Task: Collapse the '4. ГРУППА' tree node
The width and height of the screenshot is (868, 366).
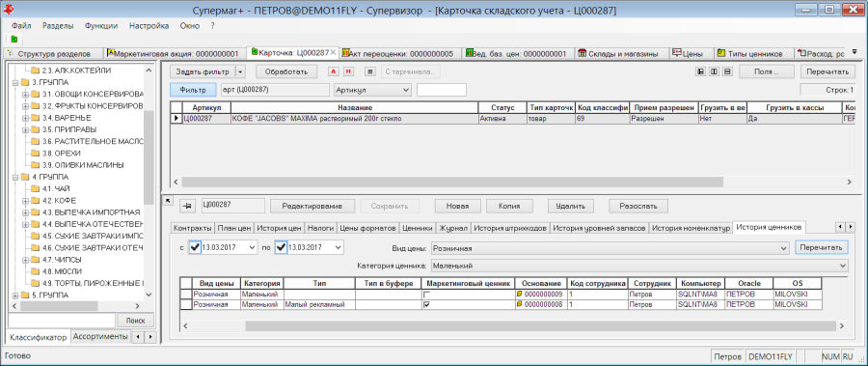Action: coord(14,178)
